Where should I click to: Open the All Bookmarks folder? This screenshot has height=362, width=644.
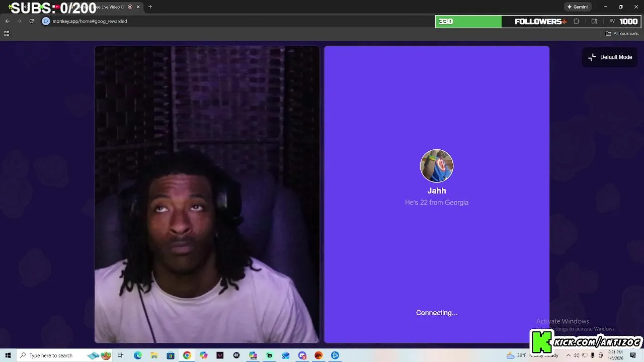coord(622,34)
